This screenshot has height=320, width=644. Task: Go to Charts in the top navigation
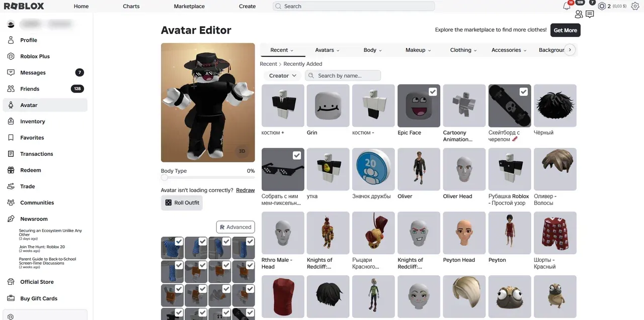(131, 7)
